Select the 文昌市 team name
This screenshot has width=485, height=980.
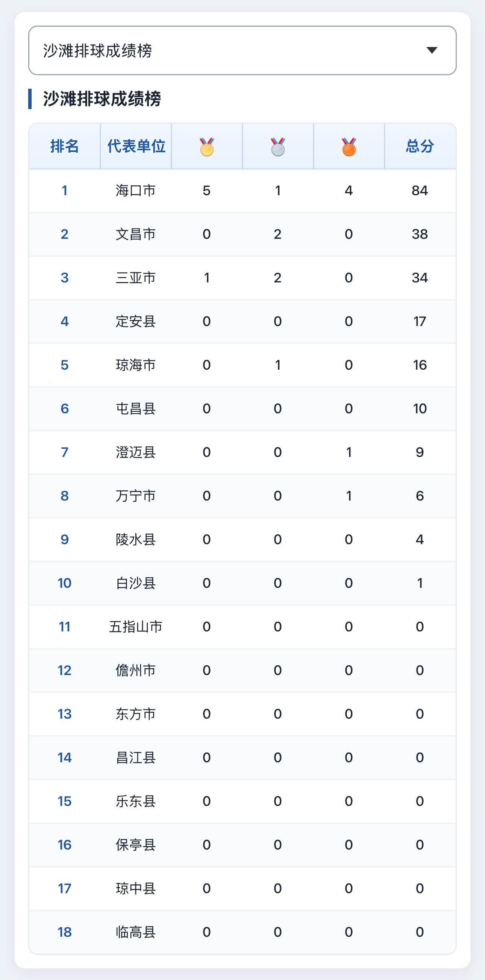(136, 234)
